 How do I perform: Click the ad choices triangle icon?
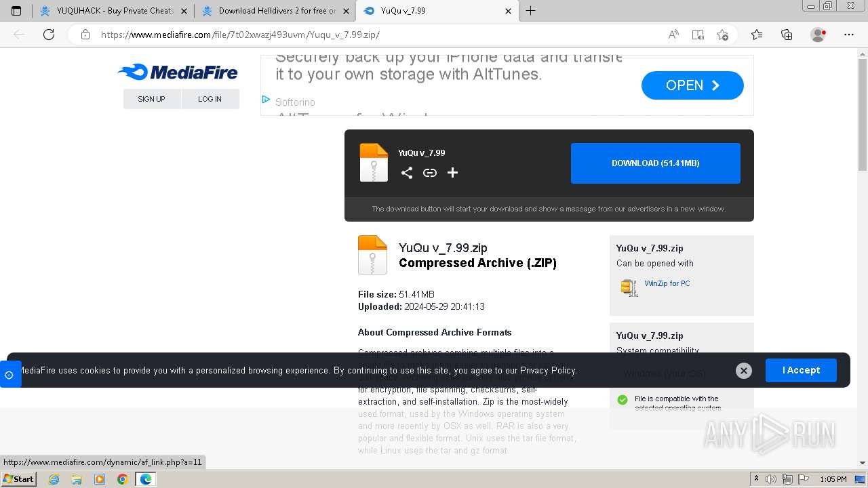[267, 100]
